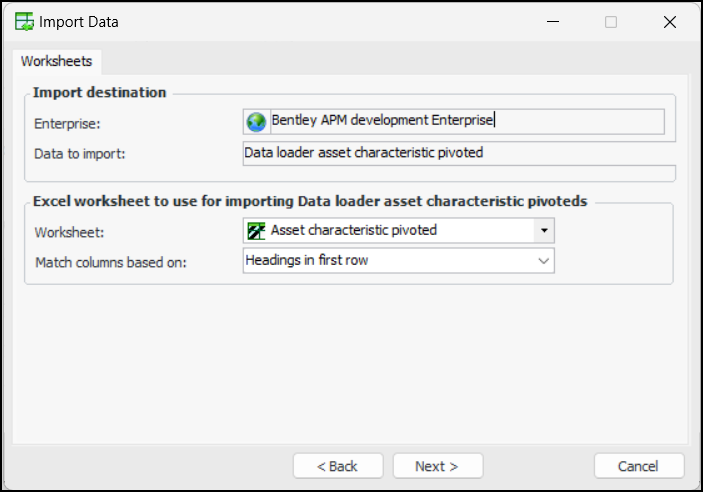The image size is (703, 492).
Task: Click the globe icon in the Enterprise field
Action: (x=256, y=121)
